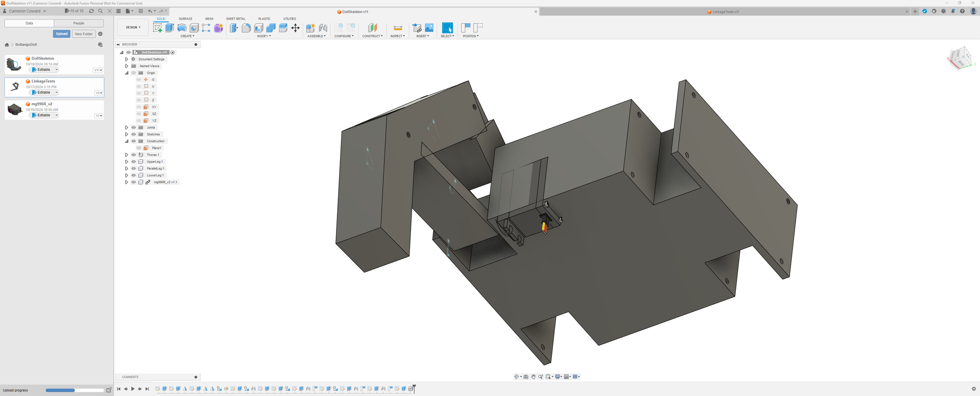The width and height of the screenshot is (980, 396).
Task: Open the Measure tool
Action: click(398, 28)
